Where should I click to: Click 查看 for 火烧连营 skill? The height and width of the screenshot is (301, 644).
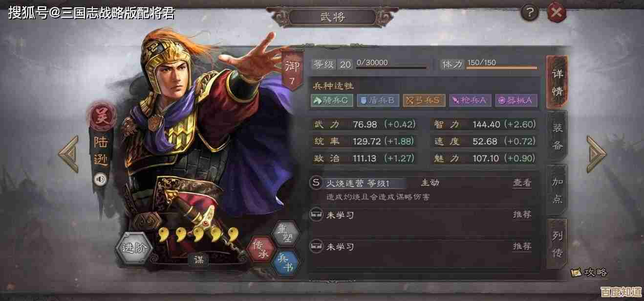point(521,183)
